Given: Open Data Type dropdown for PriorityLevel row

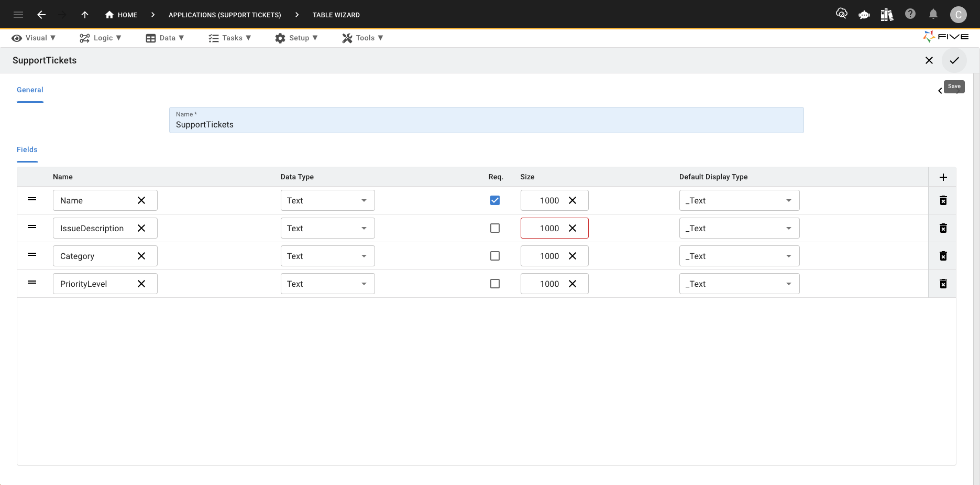Looking at the screenshot, I should pos(327,284).
